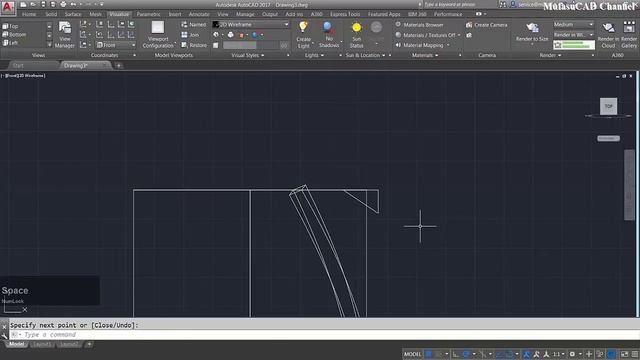Click Materials / Textures Off button

click(428, 35)
